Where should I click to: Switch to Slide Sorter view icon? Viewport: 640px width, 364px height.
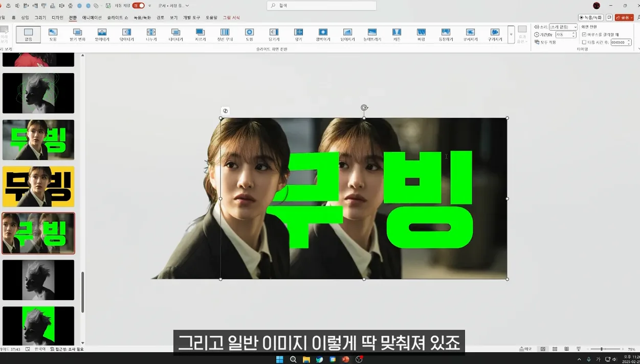(x=555, y=349)
